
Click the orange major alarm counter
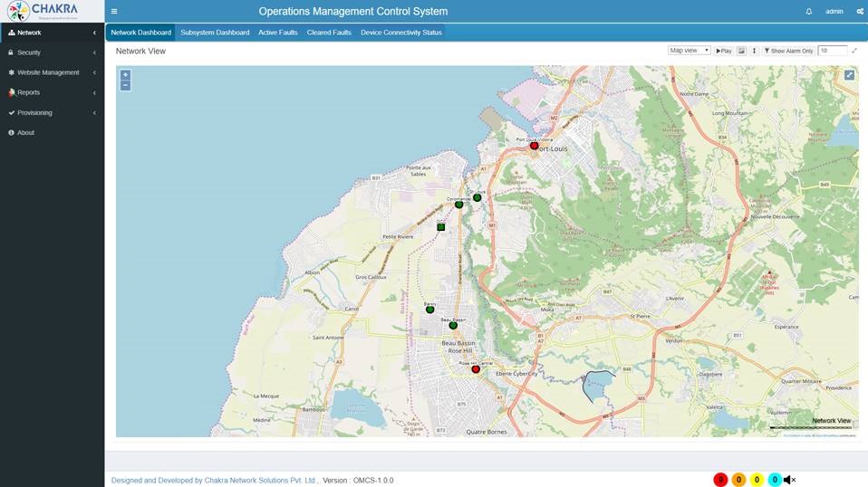[x=738, y=480]
